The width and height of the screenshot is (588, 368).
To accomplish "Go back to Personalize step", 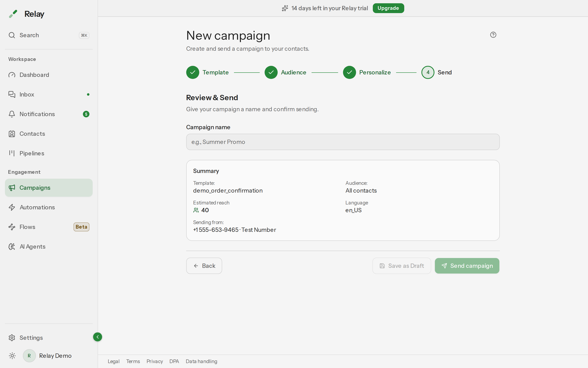I will tap(375, 72).
